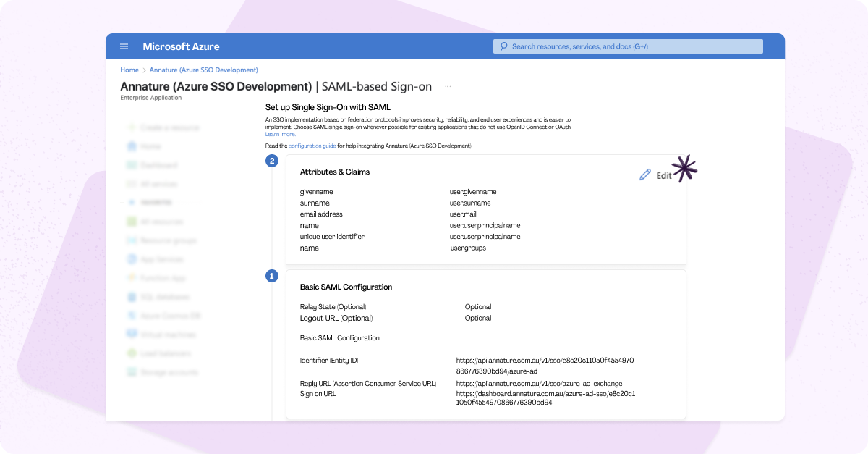Click Edit text in Attributes & Claims
Screen dimensions: 868x454
(663, 175)
